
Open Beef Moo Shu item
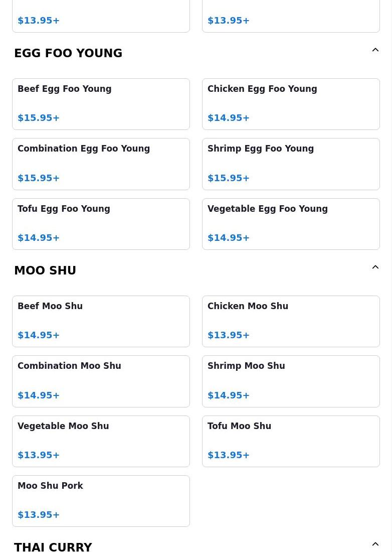pos(101,321)
